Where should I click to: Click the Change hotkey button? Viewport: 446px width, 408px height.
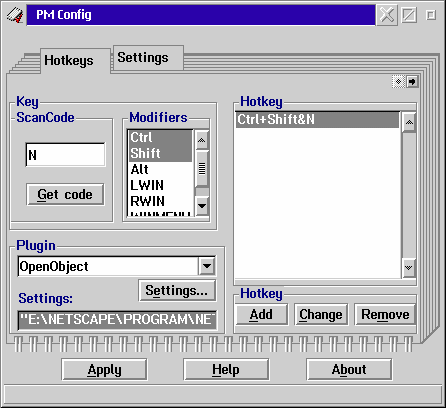tap(321, 314)
